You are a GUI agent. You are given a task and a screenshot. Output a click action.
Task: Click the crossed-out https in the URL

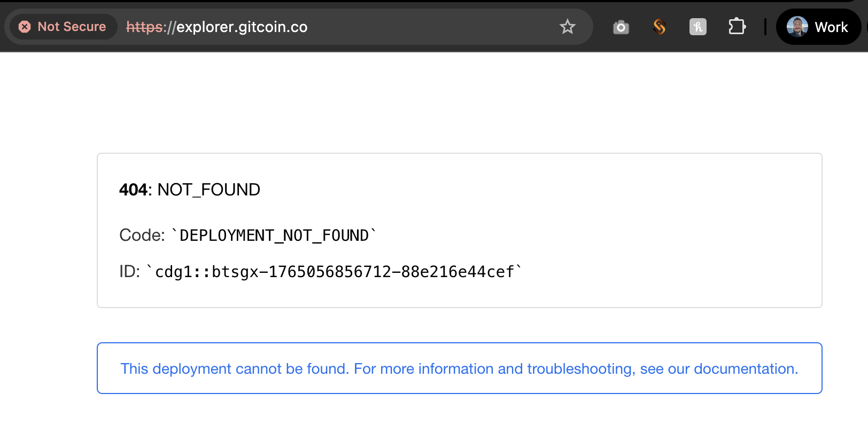(144, 27)
